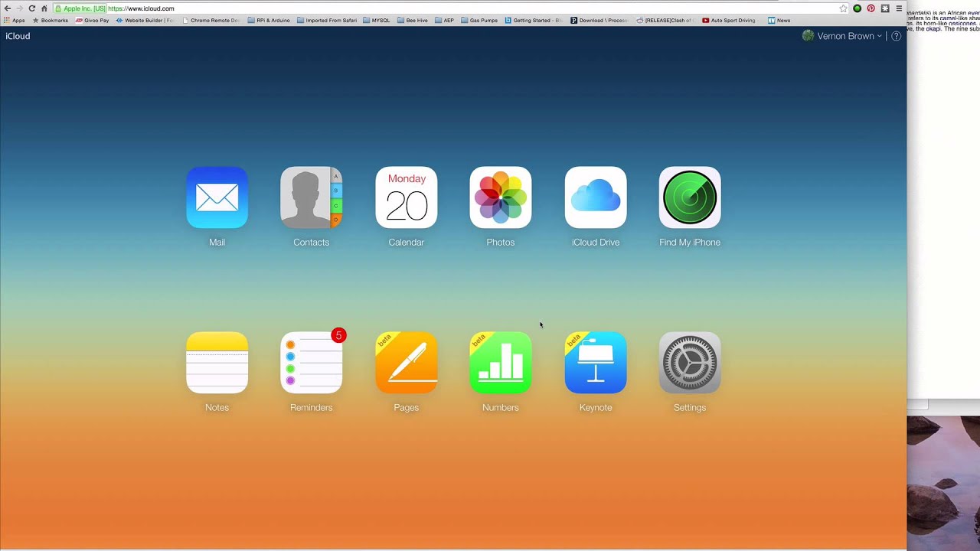Open the Notes app
Image resolution: width=980 pixels, height=551 pixels.
pyautogui.click(x=217, y=363)
